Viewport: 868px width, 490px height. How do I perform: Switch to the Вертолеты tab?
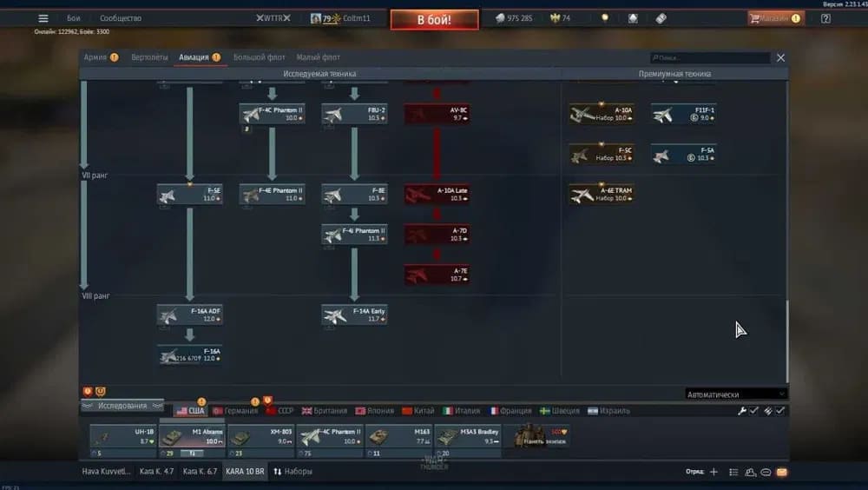pos(149,57)
